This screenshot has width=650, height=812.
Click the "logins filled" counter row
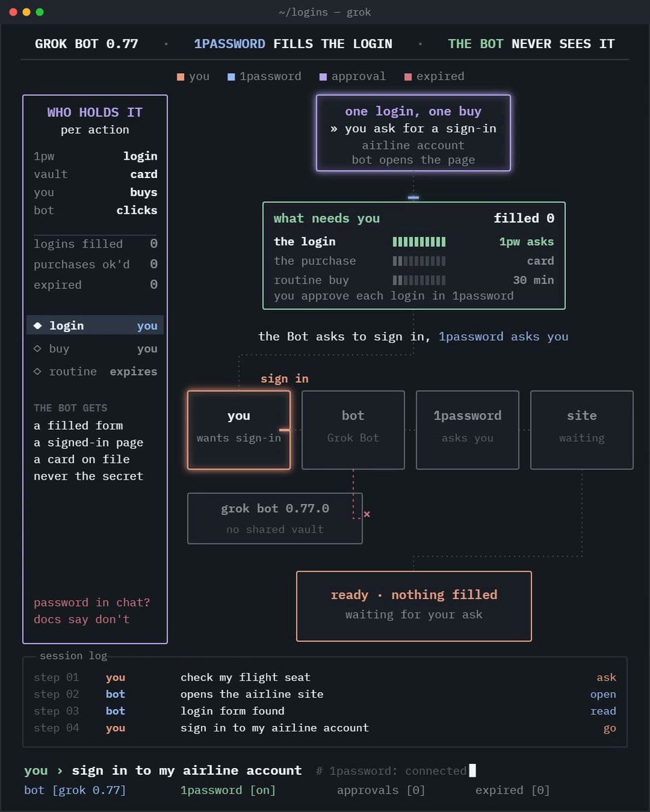95,244
